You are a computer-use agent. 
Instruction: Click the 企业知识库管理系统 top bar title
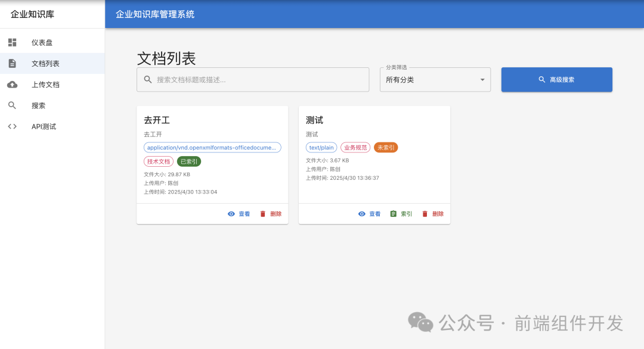(155, 14)
